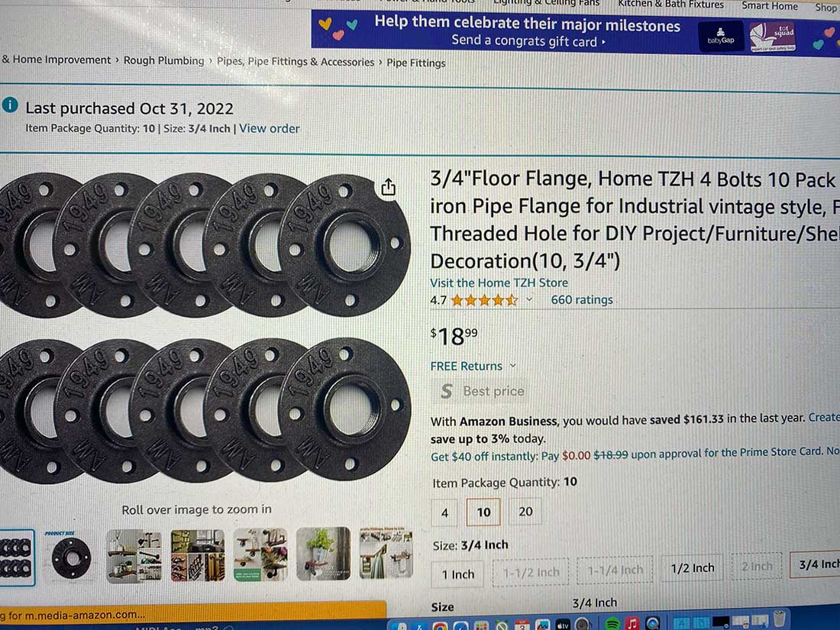Open the View order link
840x630 pixels.
point(269,128)
